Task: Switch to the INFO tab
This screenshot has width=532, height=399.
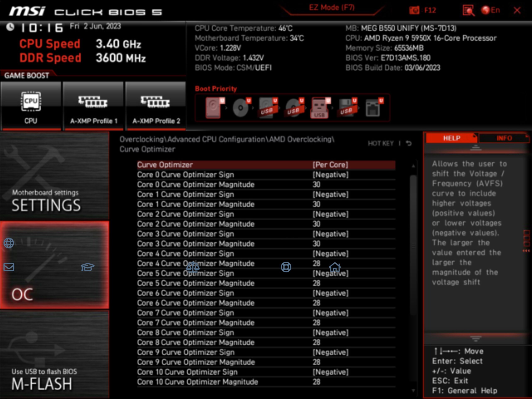Action: click(504, 138)
